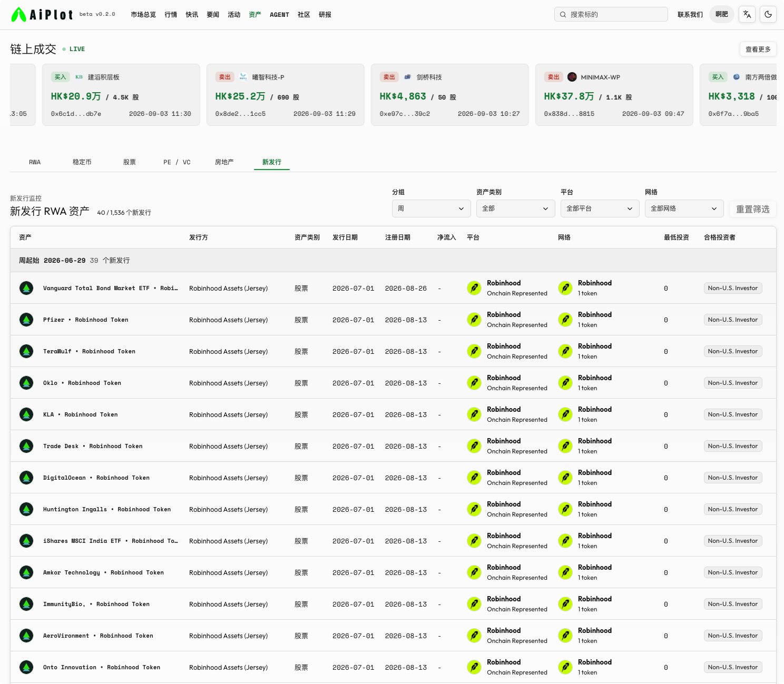784x684 pixels.
Task: Click Non-U.S. Investor badge in Pfizer row
Action: pyautogui.click(x=733, y=320)
